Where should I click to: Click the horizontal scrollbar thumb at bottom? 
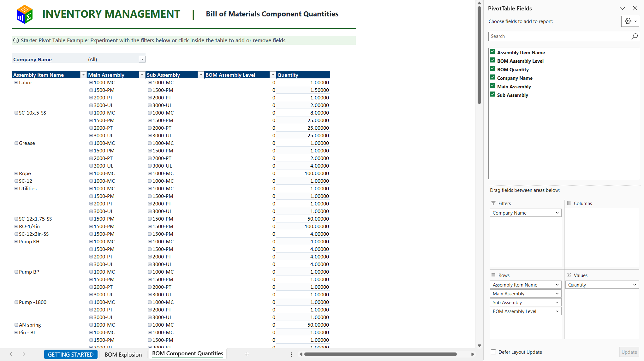coord(380,354)
